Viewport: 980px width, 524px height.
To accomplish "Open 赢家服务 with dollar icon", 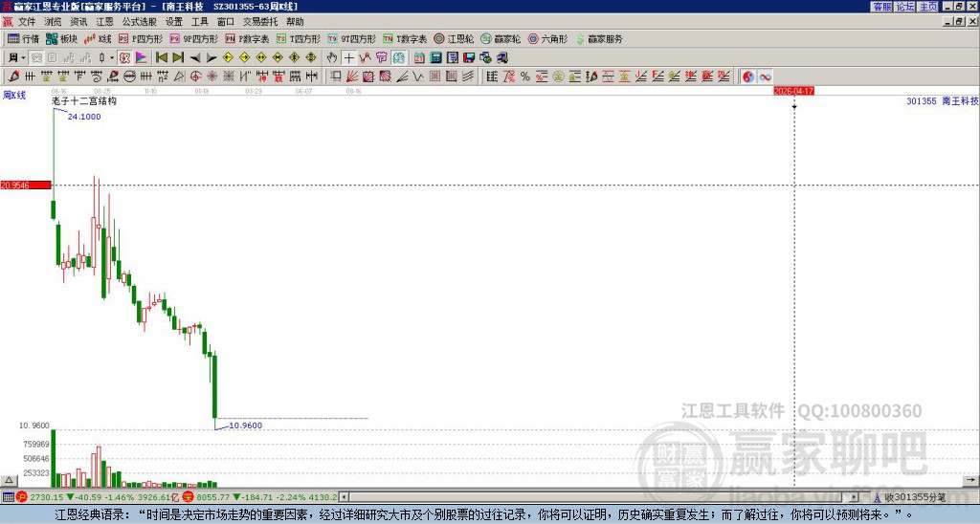I will [x=599, y=38].
